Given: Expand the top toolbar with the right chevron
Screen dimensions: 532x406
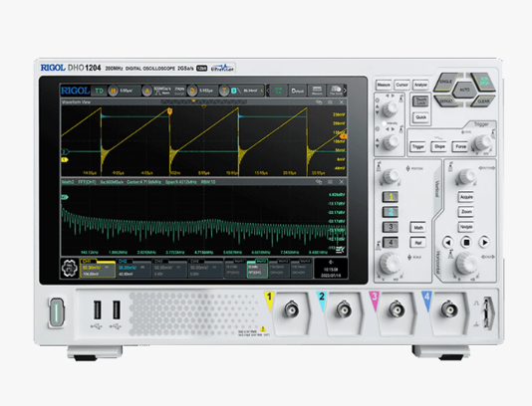Looking at the screenshot, I should [345, 91].
